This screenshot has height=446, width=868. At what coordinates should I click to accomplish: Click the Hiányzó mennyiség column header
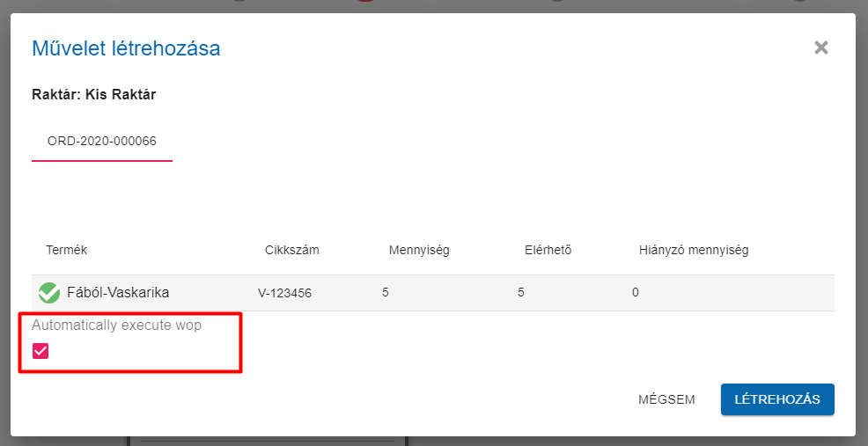click(694, 250)
